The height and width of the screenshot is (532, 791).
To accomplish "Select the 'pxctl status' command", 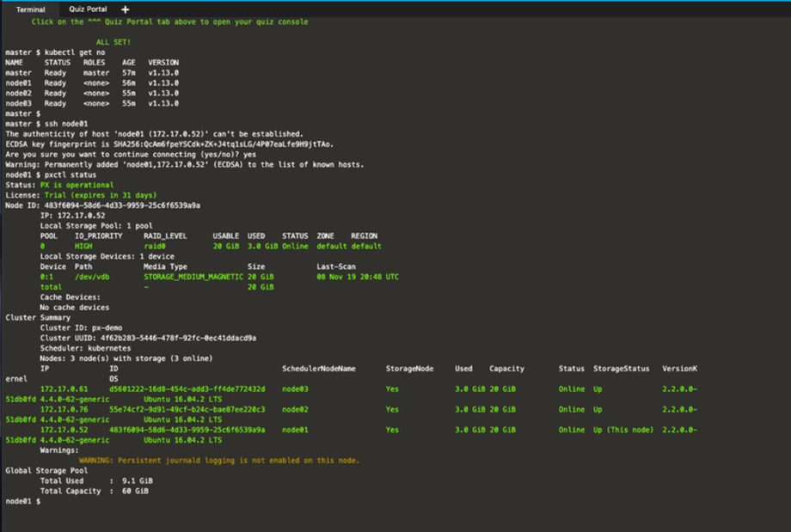I will [71, 175].
